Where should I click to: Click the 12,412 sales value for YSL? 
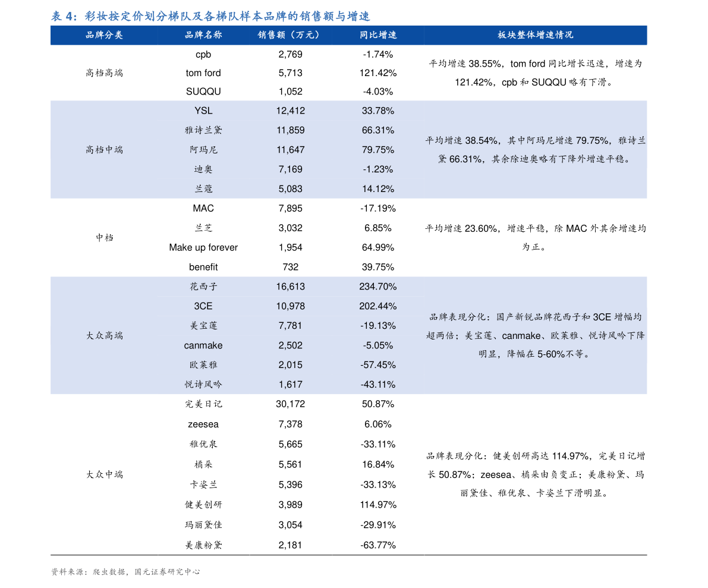tap(290, 111)
